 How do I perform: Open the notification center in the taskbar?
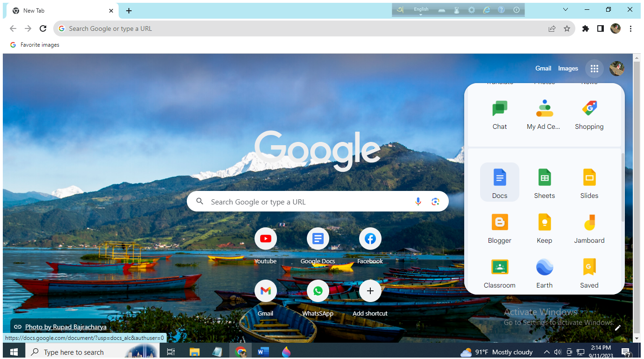pos(626,352)
